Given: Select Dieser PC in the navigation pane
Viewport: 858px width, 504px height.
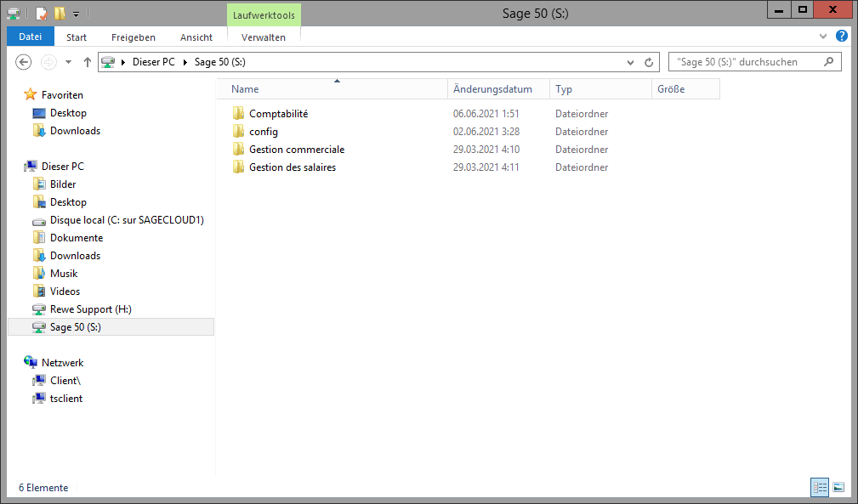Looking at the screenshot, I should coord(62,167).
